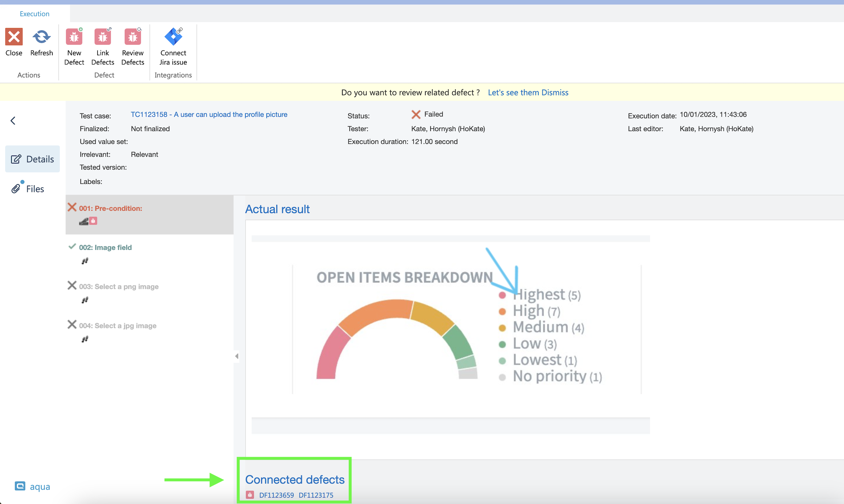The image size is (844, 504).
Task: Collapse the steps panel with the splitter arrow
Action: tap(237, 356)
